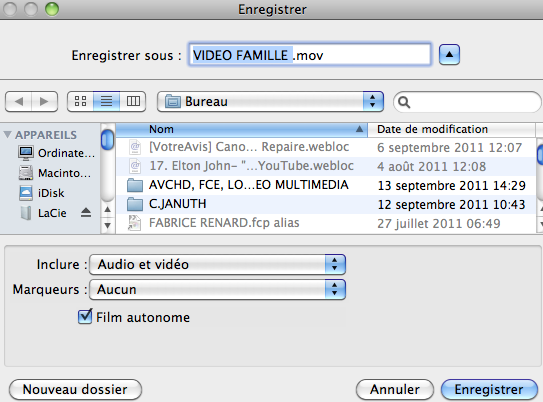
Task: Open the Inclure dropdown
Action: tap(217, 265)
